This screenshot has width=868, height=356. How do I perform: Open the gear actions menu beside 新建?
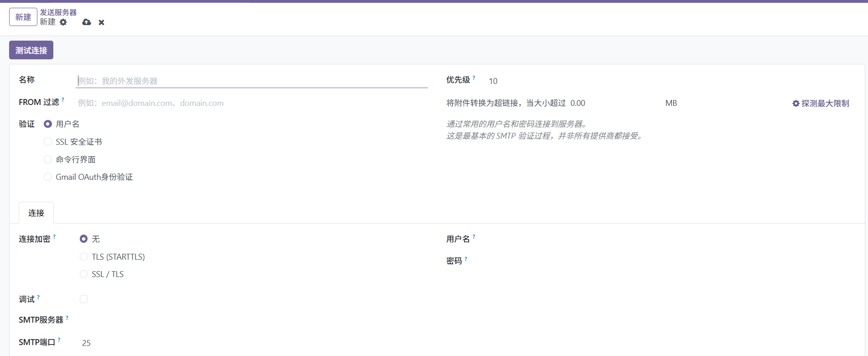[x=63, y=22]
